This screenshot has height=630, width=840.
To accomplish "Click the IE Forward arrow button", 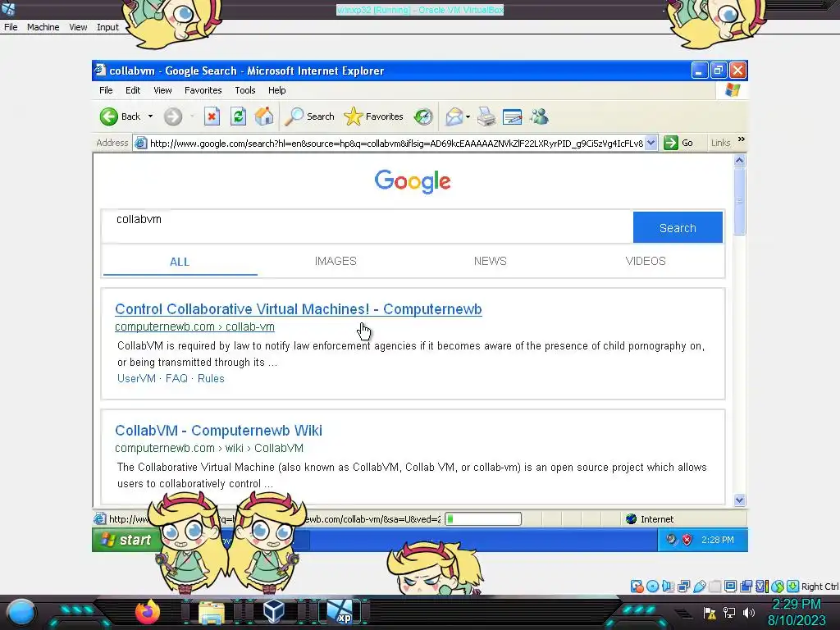I will [172, 116].
